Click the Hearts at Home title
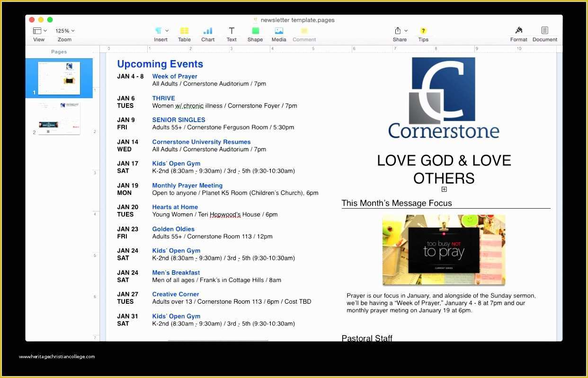This screenshot has width=588, height=378. pyautogui.click(x=175, y=207)
